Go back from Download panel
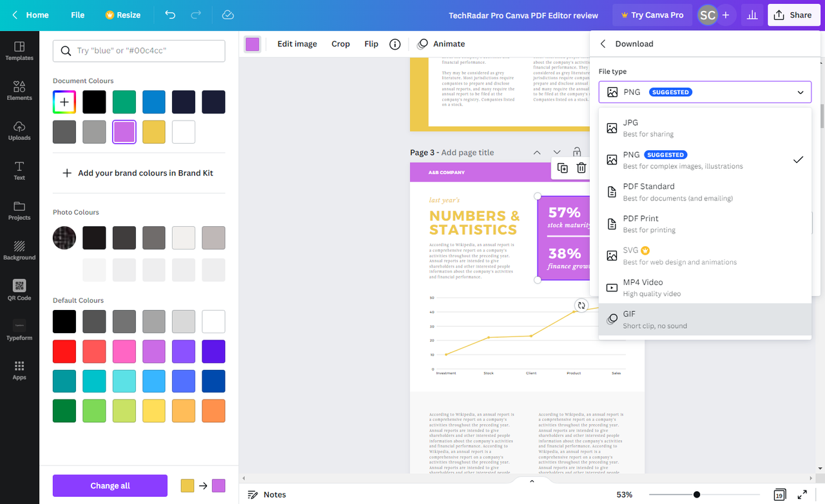The height and width of the screenshot is (504, 825). (x=603, y=44)
